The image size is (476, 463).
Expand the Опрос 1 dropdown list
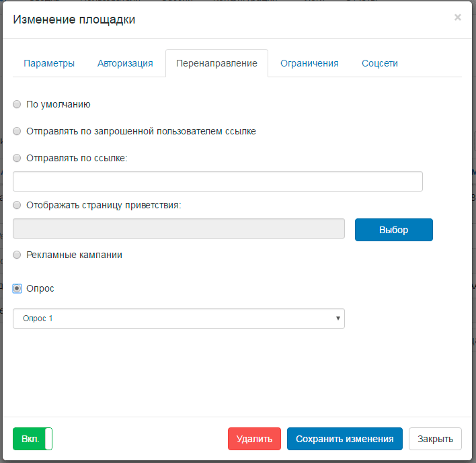click(179, 319)
